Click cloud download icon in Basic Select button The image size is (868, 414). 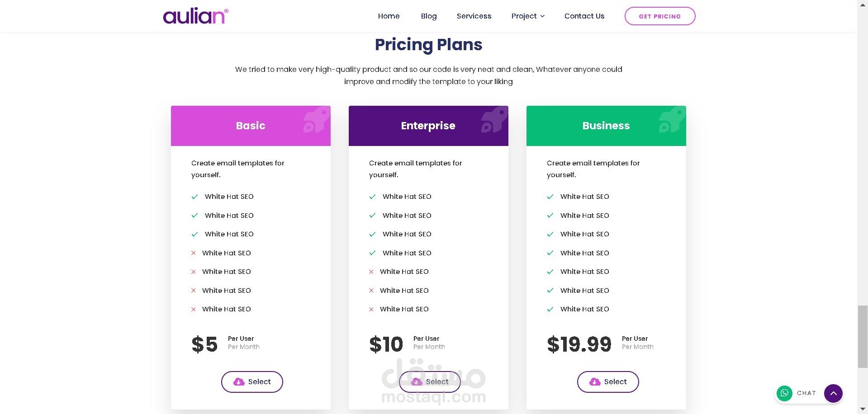click(239, 382)
